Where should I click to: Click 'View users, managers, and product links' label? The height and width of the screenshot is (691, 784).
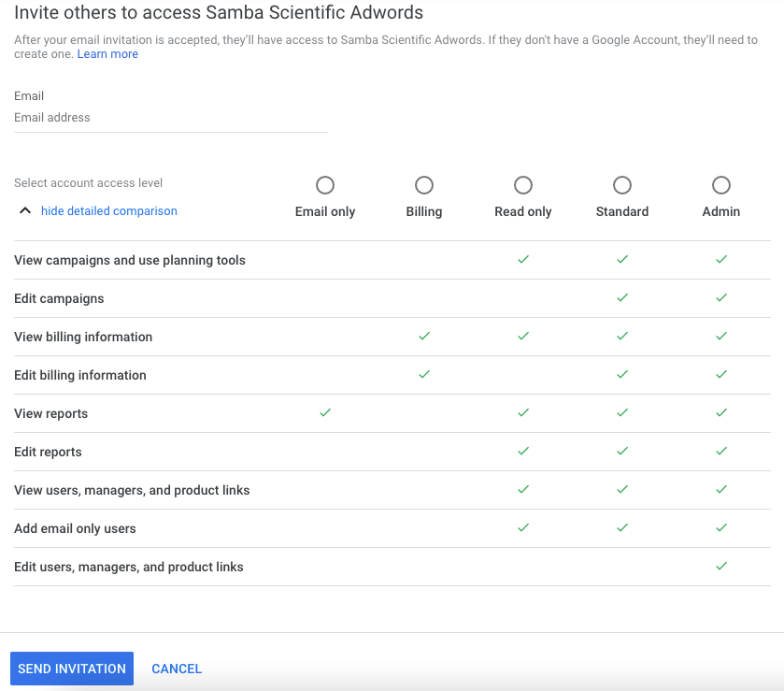click(x=132, y=490)
